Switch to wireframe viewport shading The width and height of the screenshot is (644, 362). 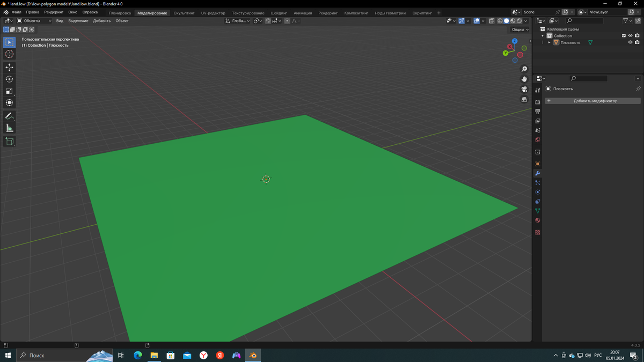pos(500,21)
